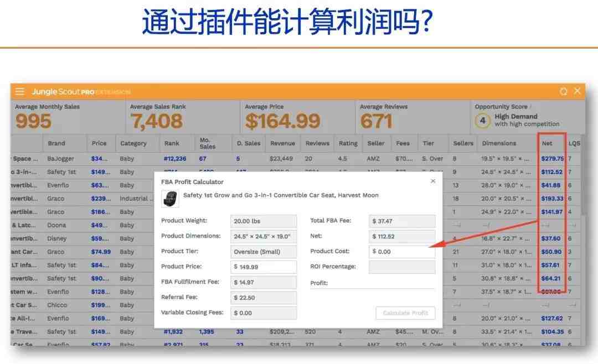Sort table by Fees column header
Image resolution: width=598 pixels, height=364 pixels.
(x=403, y=143)
